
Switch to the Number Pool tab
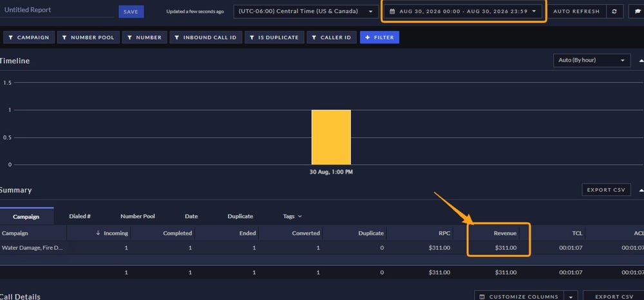(138, 216)
